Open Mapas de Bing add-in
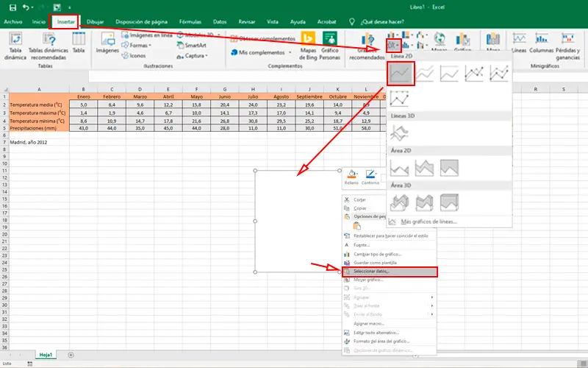This screenshot has height=368, width=588. coord(308,40)
